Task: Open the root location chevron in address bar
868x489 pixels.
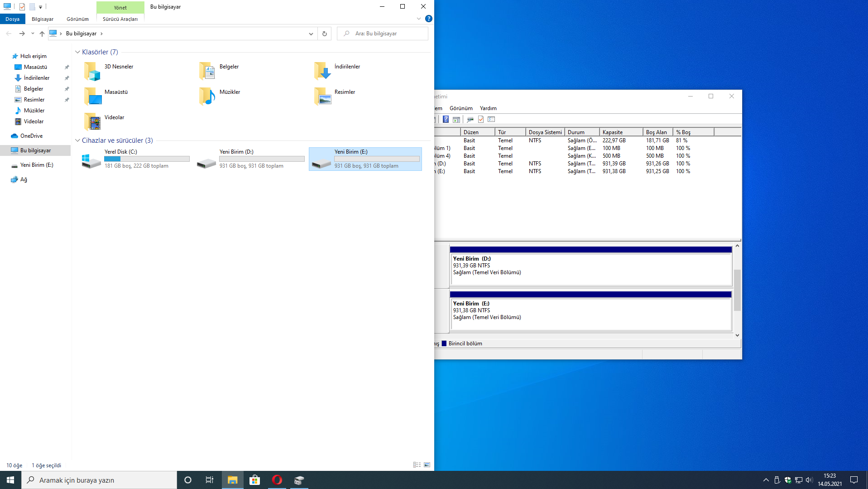Action: pyautogui.click(x=61, y=34)
